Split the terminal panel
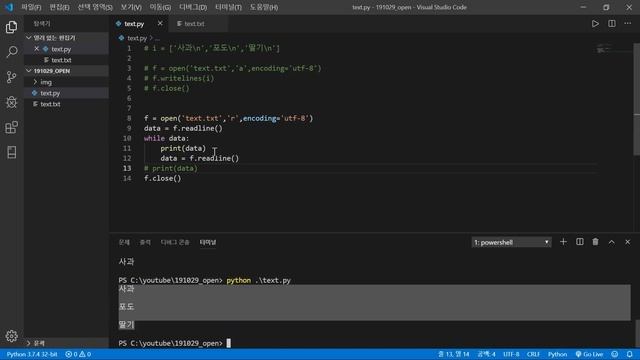 pyautogui.click(x=580, y=242)
